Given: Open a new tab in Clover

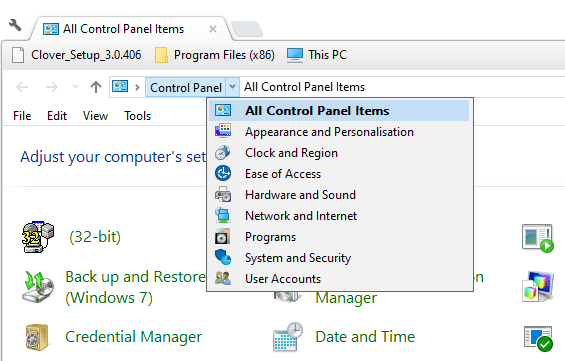Looking at the screenshot, I should pos(247,29).
